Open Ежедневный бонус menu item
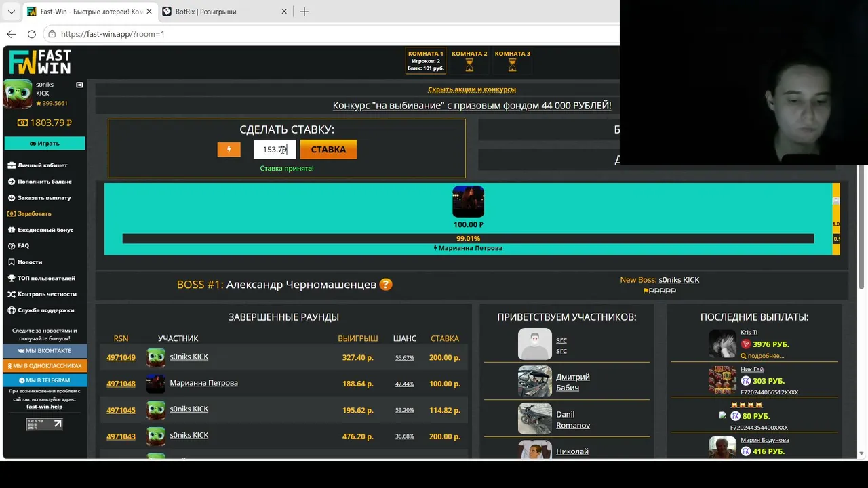This screenshot has width=868, height=488. (x=45, y=230)
